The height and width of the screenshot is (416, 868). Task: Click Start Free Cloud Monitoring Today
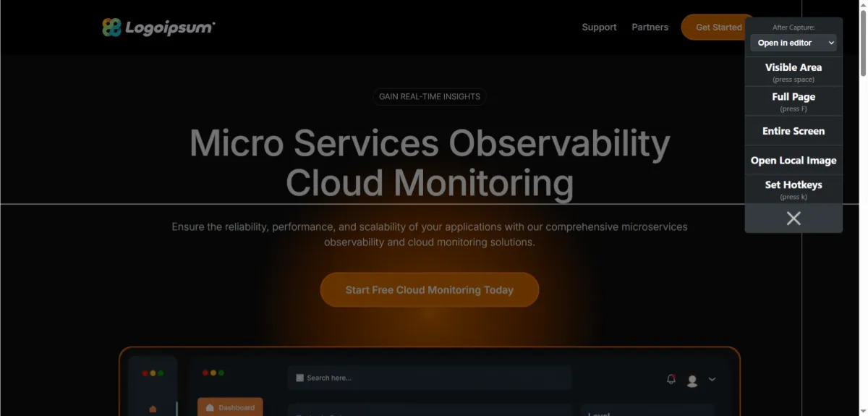coord(430,289)
